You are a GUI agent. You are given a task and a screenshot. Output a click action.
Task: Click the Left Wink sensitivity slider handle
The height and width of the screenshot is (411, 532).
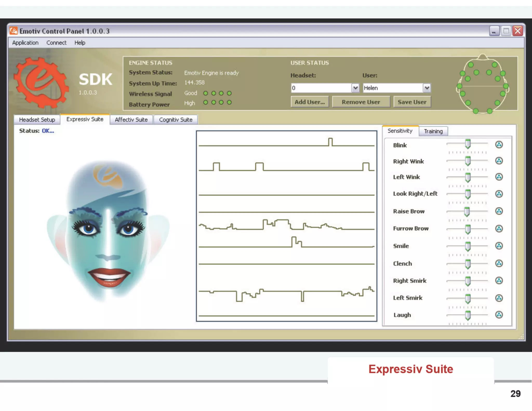[468, 177]
